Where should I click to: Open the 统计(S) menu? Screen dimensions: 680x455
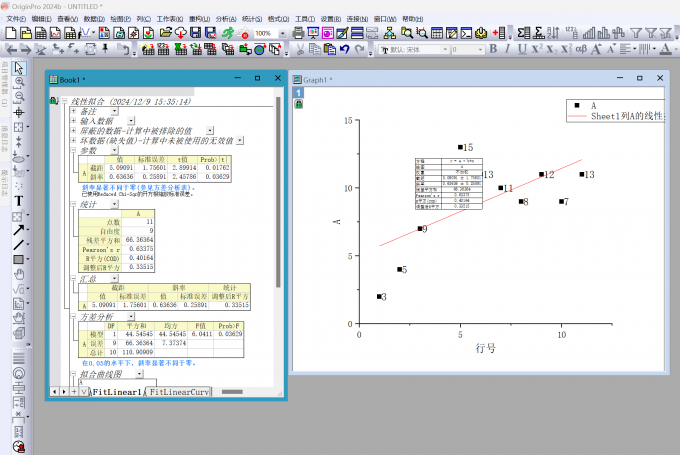click(252, 19)
